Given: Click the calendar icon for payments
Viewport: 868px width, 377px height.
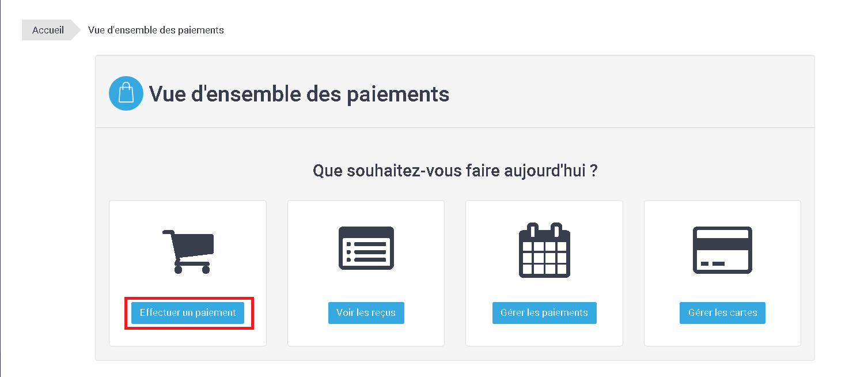Looking at the screenshot, I should [x=544, y=250].
